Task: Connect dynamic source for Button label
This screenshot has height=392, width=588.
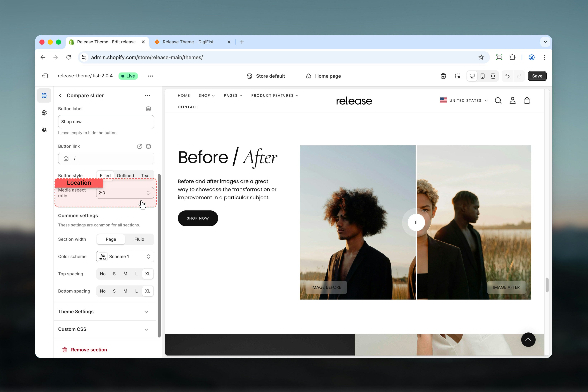Action: [148, 108]
